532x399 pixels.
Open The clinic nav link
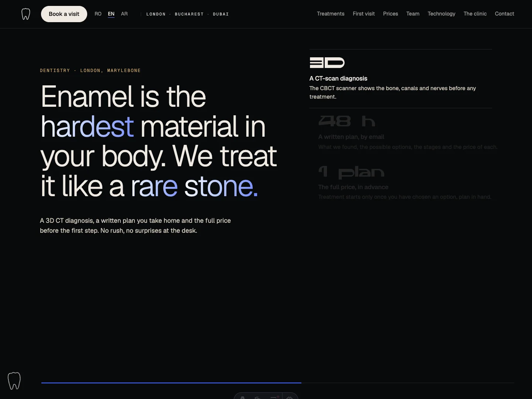[x=475, y=14]
